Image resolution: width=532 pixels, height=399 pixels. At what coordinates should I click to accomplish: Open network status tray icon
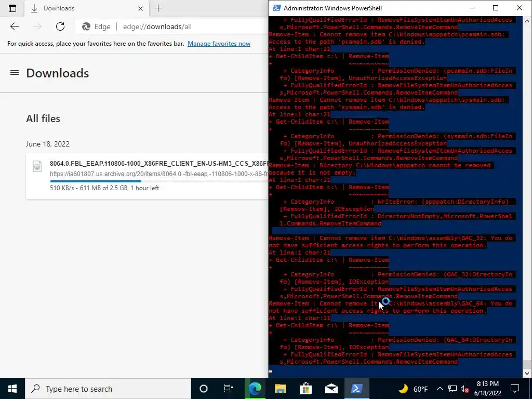(x=453, y=389)
